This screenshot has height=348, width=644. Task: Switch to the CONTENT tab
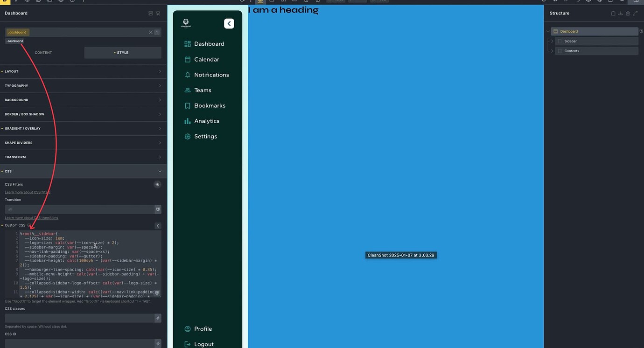pos(43,53)
